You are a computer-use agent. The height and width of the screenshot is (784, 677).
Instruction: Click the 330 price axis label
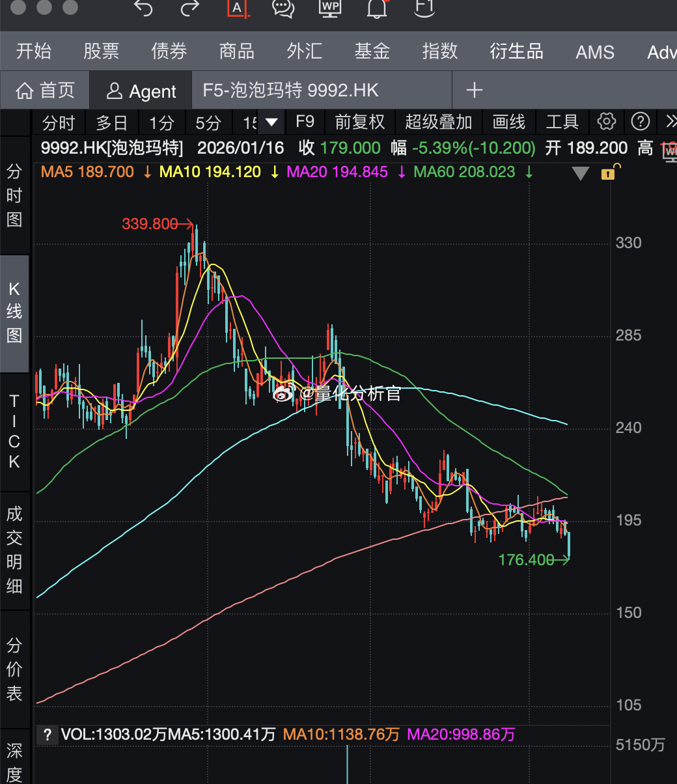(x=628, y=243)
